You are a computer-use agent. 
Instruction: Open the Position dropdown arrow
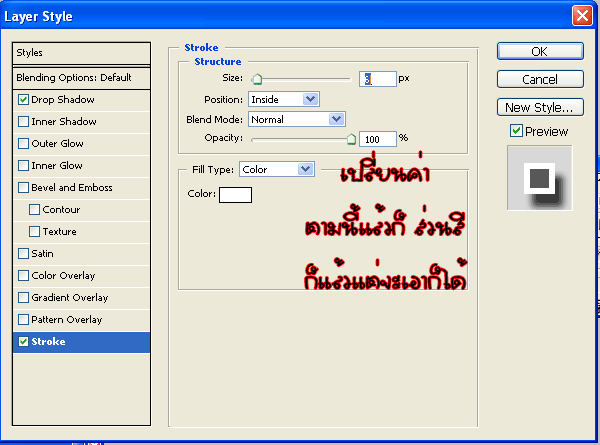click(310, 99)
